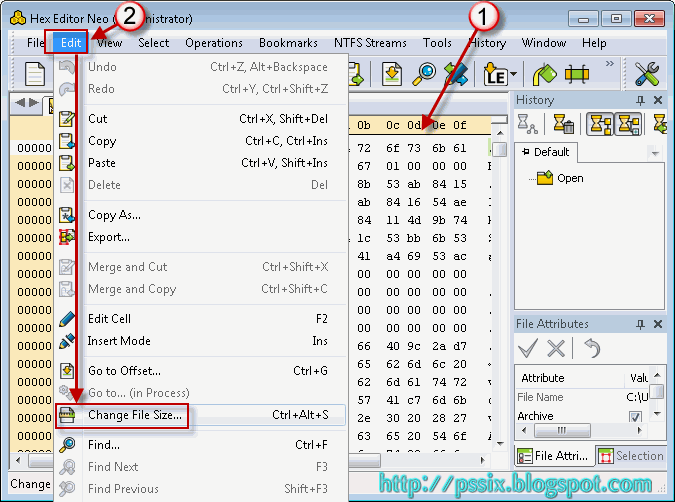
Task: Click the Open folder icon in History
Action: click(x=545, y=178)
